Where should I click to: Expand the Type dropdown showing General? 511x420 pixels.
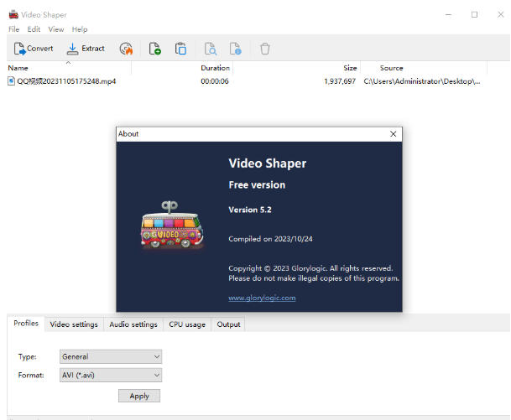point(111,356)
